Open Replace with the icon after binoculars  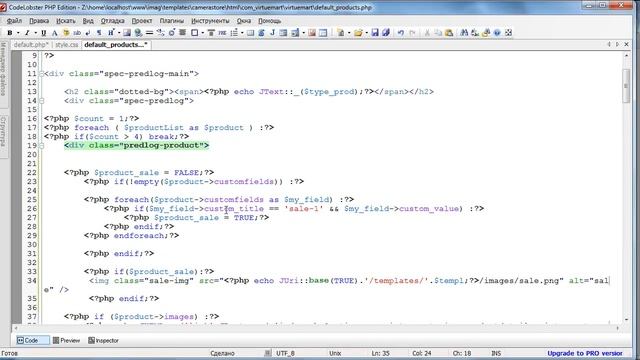(x=474, y=33)
